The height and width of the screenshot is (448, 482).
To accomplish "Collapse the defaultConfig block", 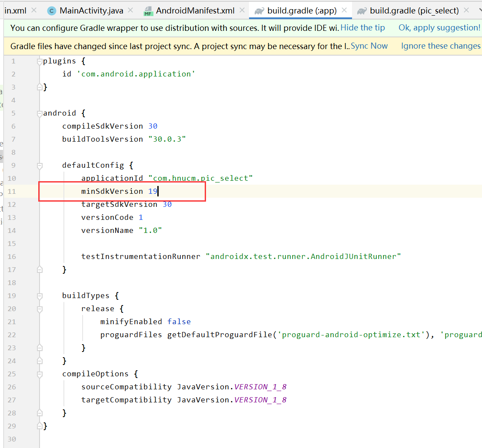I will [x=39, y=166].
